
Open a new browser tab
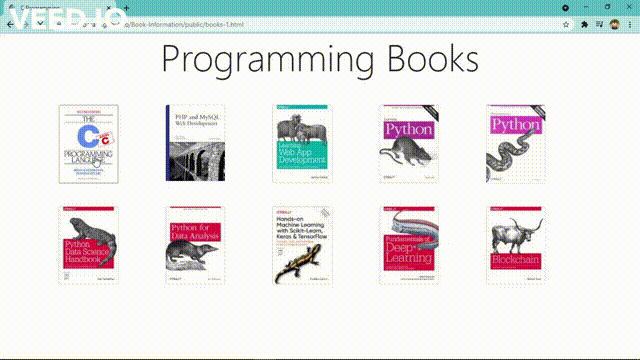127,8
